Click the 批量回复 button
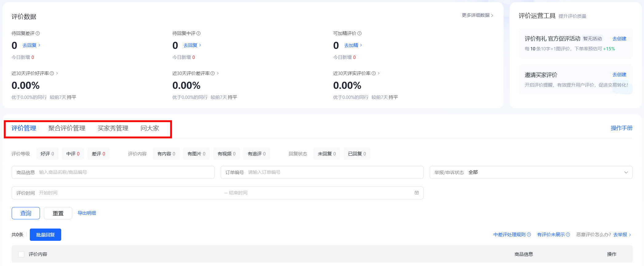644x266 pixels. pyautogui.click(x=45, y=235)
